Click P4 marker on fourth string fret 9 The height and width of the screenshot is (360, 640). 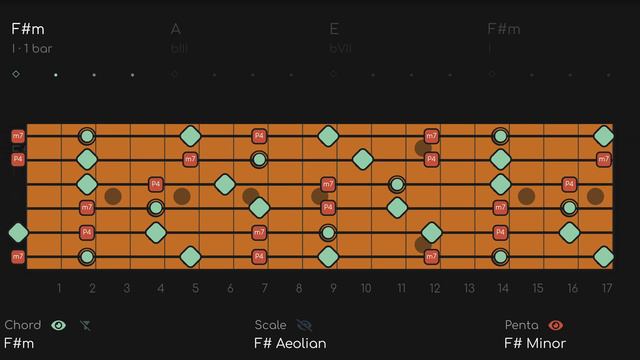tap(328, 208)
